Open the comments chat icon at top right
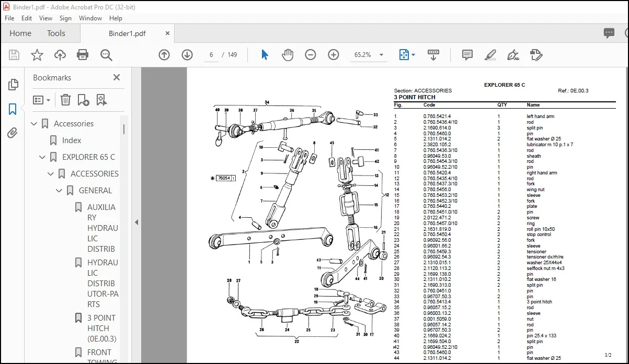629x364 pixels. pos(609,33)
